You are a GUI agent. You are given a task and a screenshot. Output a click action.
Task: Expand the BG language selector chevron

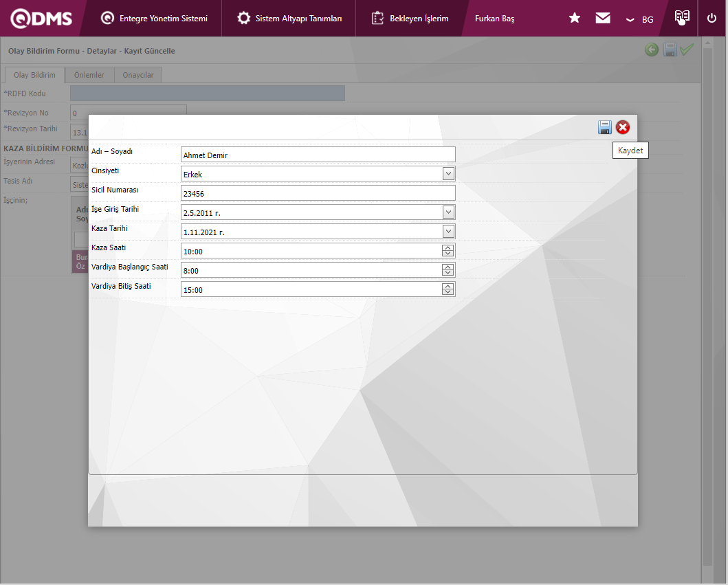(x=630, y=20)
